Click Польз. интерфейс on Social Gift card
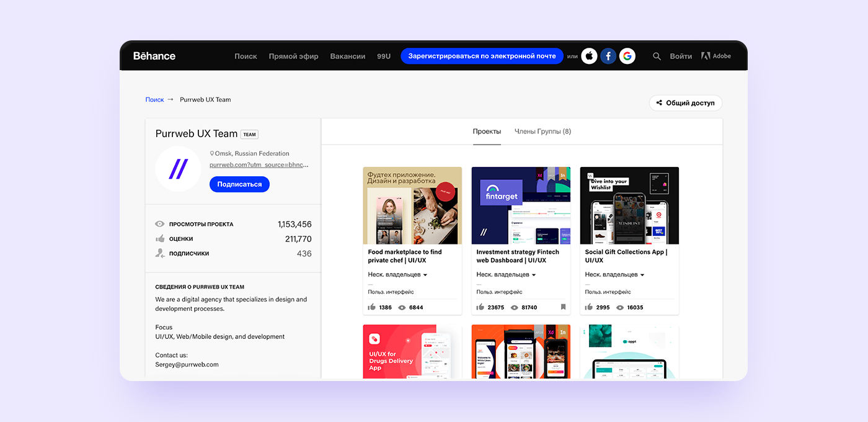The height and width of the screenshot is (422, 868). coord(608,292)
